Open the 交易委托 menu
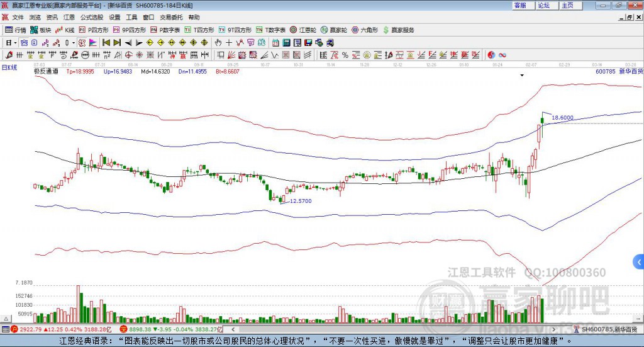 click(171, 17)
